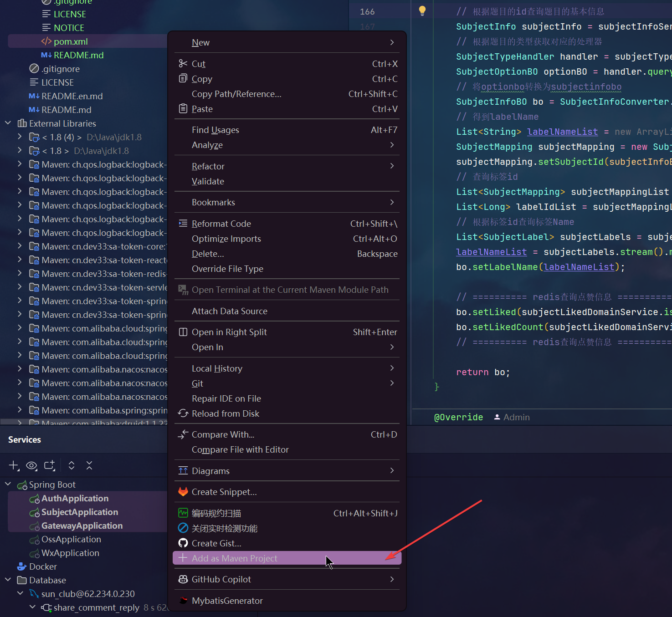The width and height of the screenshot is (672, 617).
Task: Collapse the sun_club@62.234.0.230 data source
Action: point(20,593)
